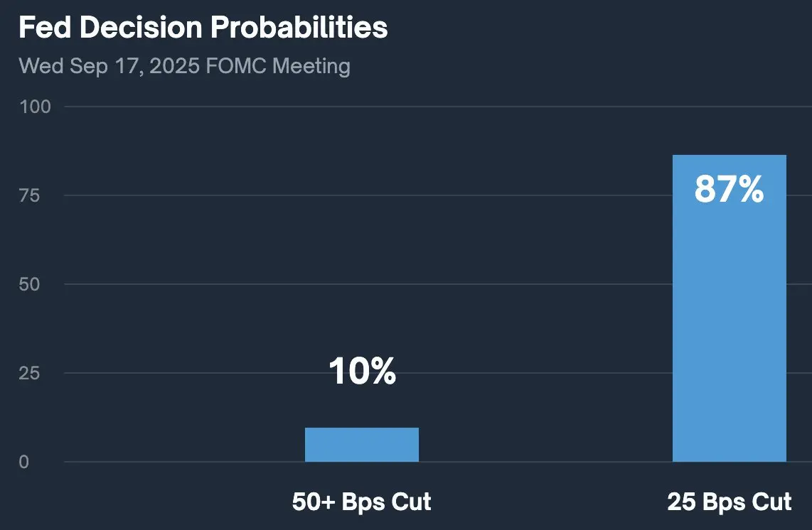Click the horizontal gridline at 100
Image resolution: width=812 pixels, height=530 pixels.
(437, 107)
